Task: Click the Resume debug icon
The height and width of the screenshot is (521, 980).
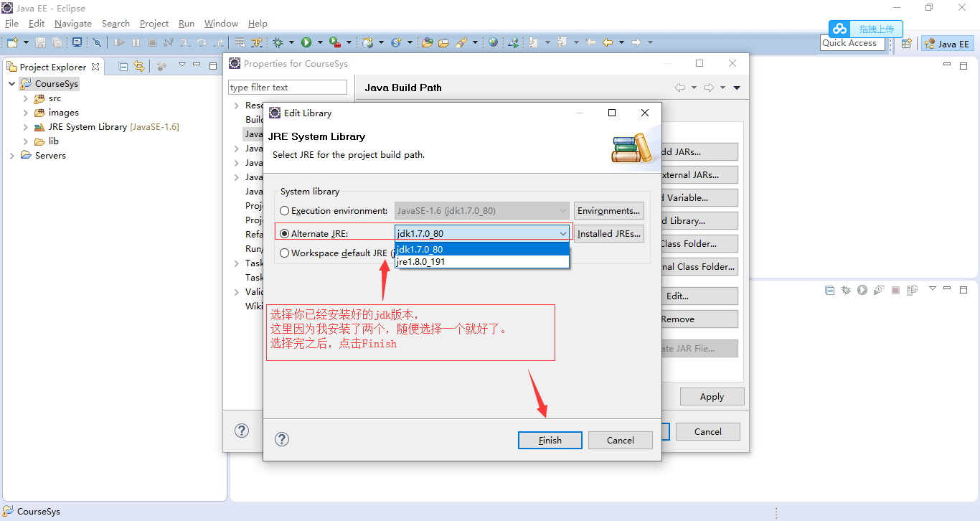Action: tap(119, 42)
